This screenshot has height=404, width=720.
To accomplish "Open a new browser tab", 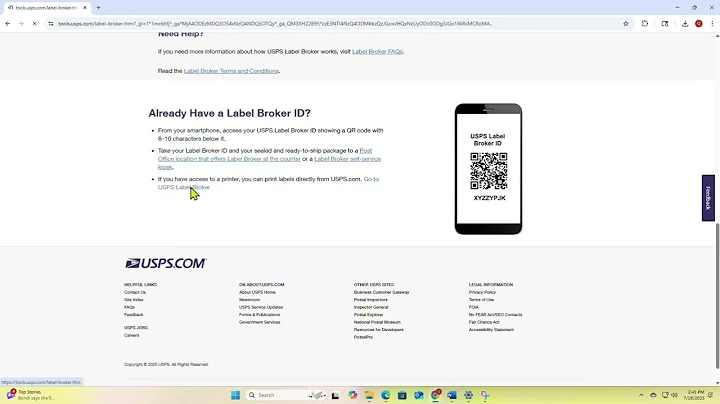I will click(98, 7).
